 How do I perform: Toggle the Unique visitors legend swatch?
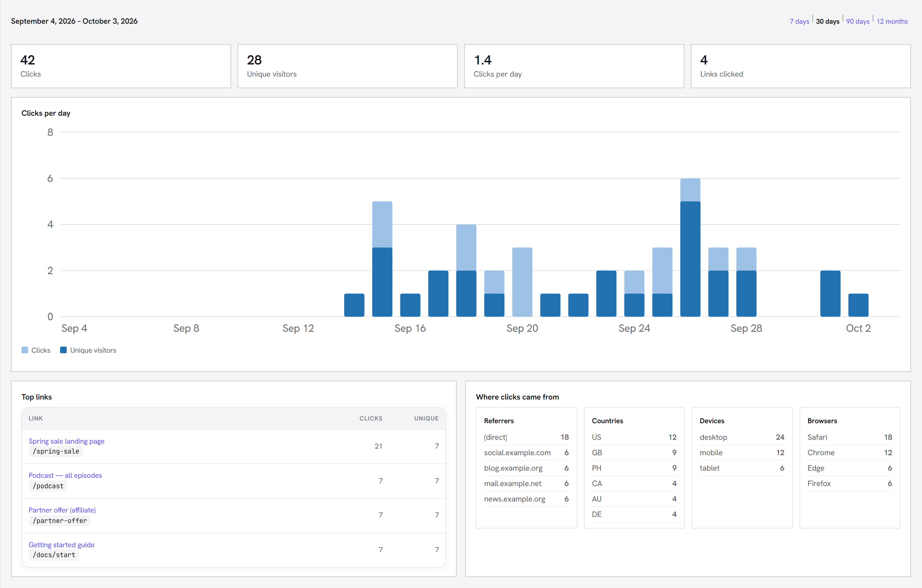[64, 350]
